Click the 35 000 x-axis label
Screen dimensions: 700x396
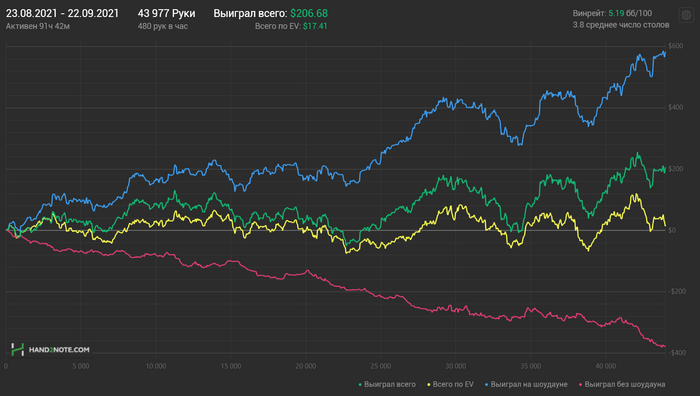click(x=531, y=366)
